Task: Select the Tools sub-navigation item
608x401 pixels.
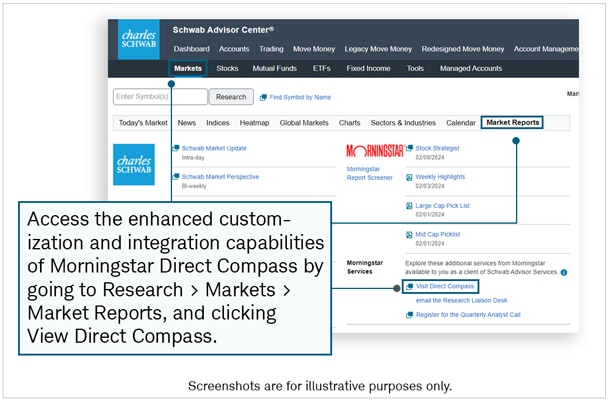Action: pyautogui.click(x=415, y=68)
